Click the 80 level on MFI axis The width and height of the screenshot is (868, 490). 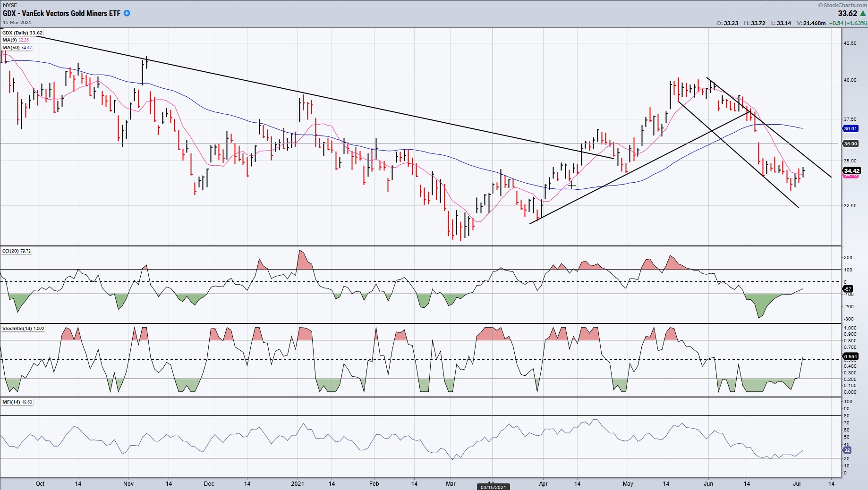pos(847,416)
